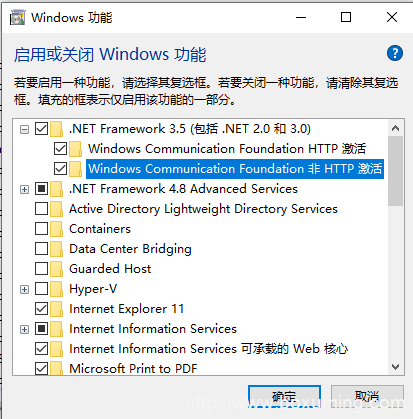
Task: Click the Windows Features title bar icon
Action: point(17,18)
